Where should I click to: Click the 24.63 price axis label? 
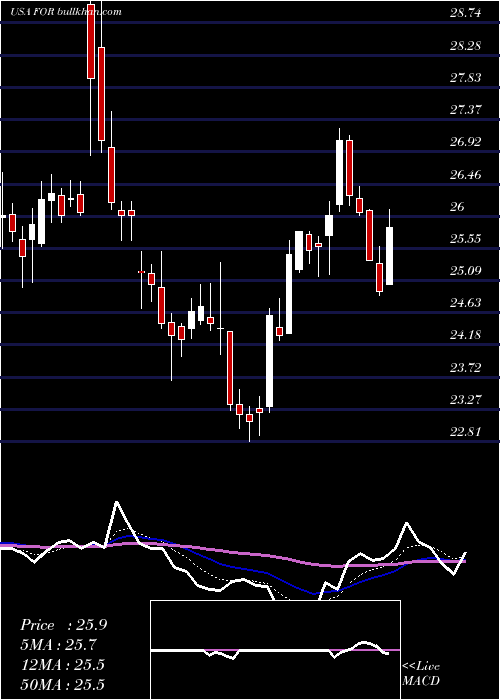[x=466, y=303]
